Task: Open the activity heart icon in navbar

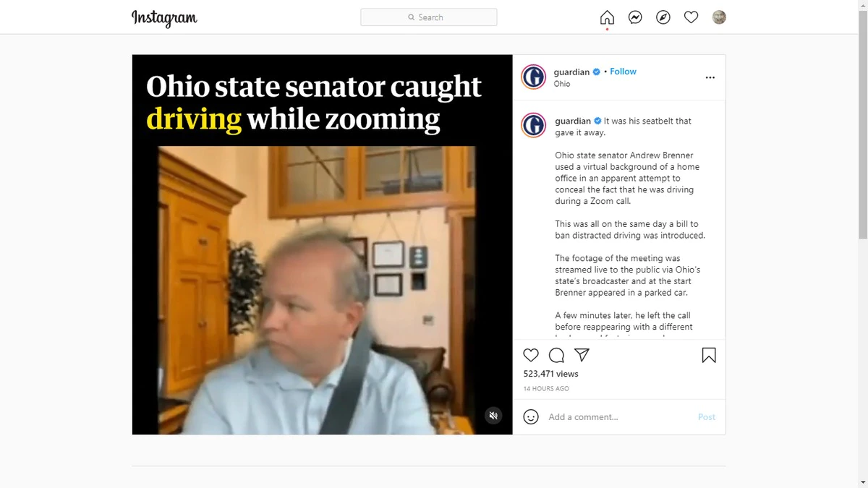Action: click(x=691, y=17)
